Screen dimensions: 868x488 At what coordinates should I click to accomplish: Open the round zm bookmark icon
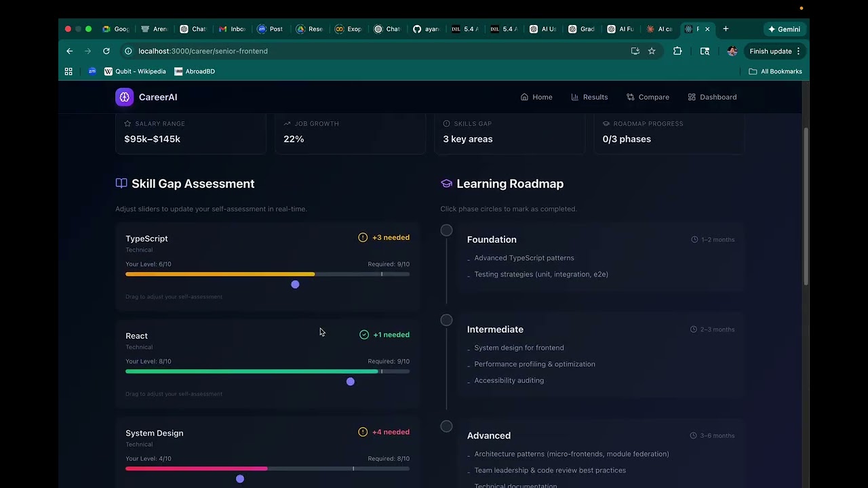coord(92,71)
